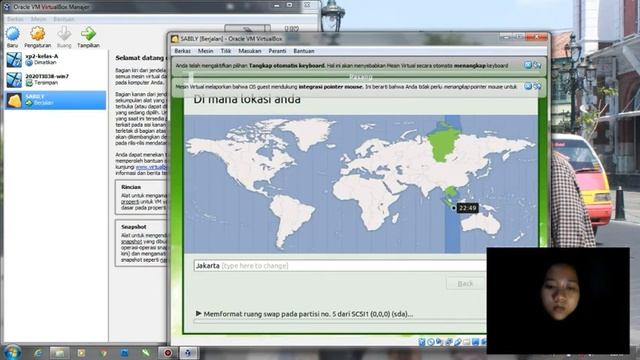Click the Back button in installer
Screen dimensions: 640x360
pyautogui.click(x=465, y=283)
